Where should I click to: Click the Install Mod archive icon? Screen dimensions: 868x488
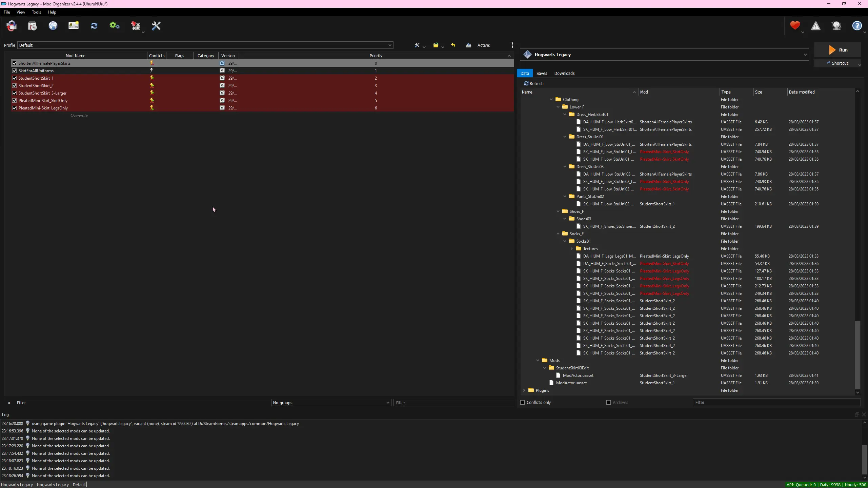(33, 26)
